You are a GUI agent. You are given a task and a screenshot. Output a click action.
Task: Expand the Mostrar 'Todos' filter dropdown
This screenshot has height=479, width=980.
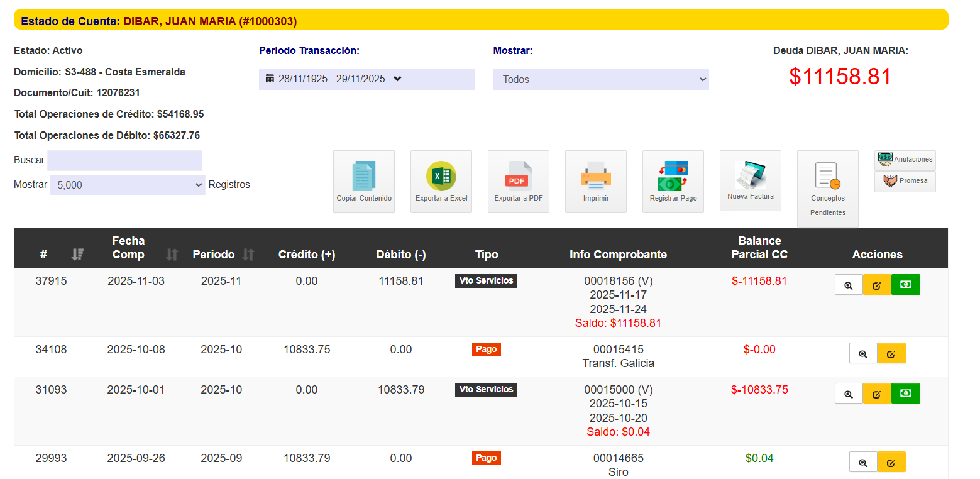(601, 80)
